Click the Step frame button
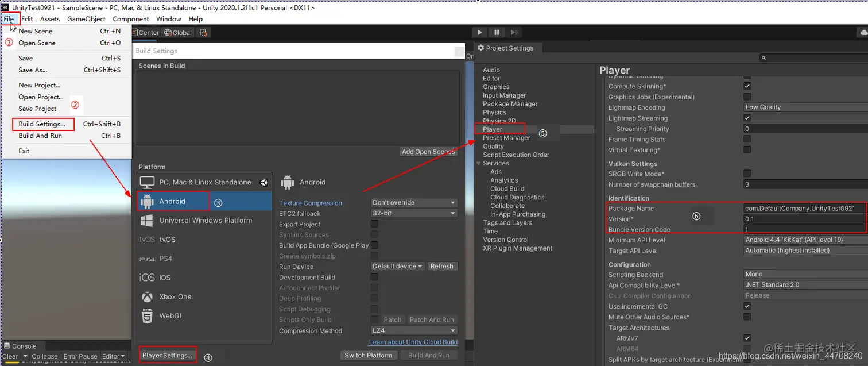The width and height of the screenshot is (868, 366). point(514,33)
